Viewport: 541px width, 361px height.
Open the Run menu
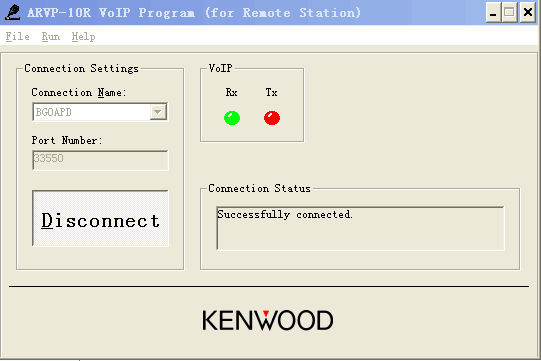(51, 36)
